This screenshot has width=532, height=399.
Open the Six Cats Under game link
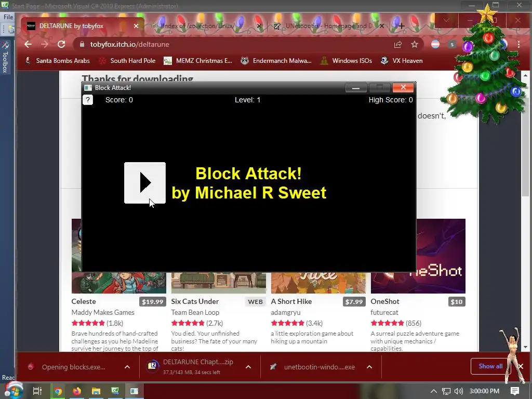[195, 301]
